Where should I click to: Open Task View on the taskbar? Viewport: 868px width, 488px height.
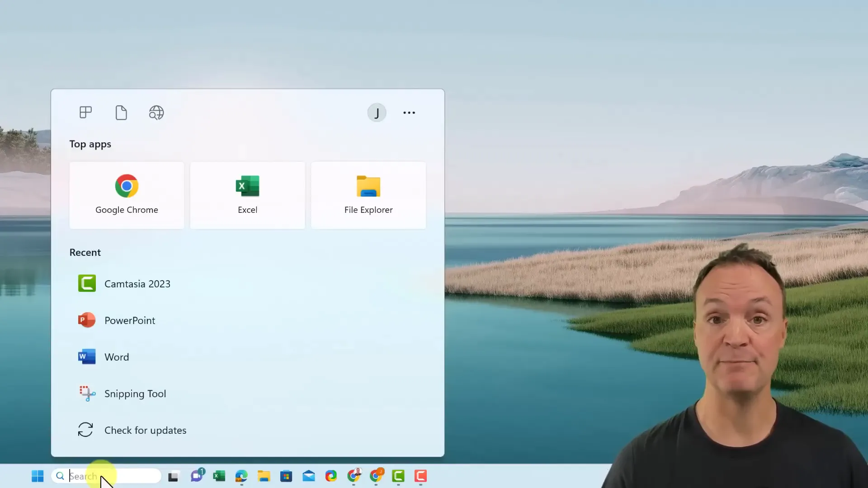[x=173, y=476]
